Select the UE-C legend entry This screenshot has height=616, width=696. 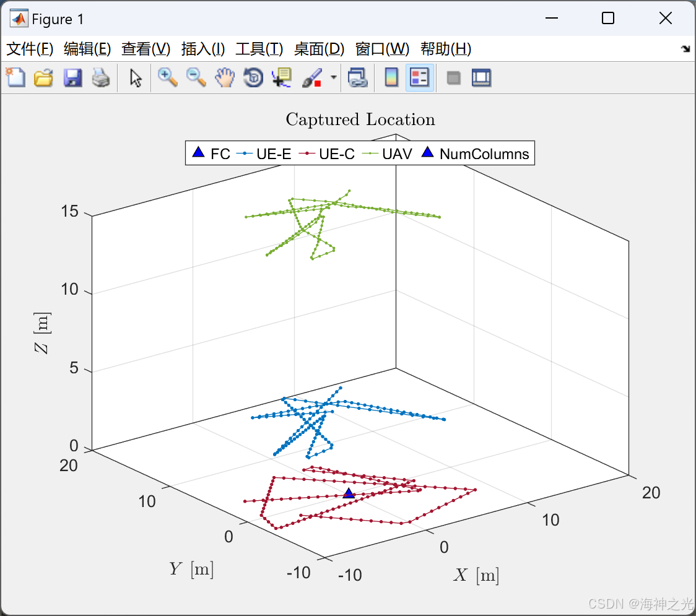pyautogui.click(x=327, y=154)
